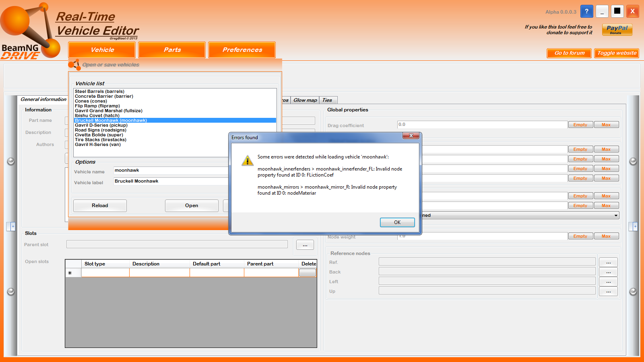Image resolution: width=644 pixels, height=362 pixels.
Task: Click the browse button for Up node
Action: [x=608, y=291]
